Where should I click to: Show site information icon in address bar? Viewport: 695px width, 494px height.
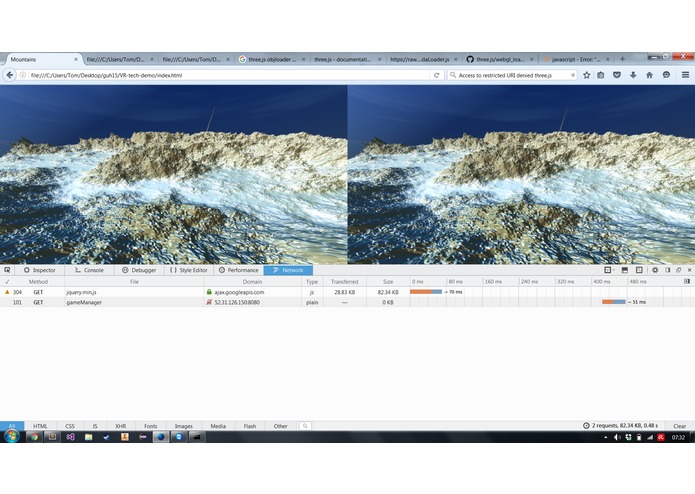(x=23, y=75)
